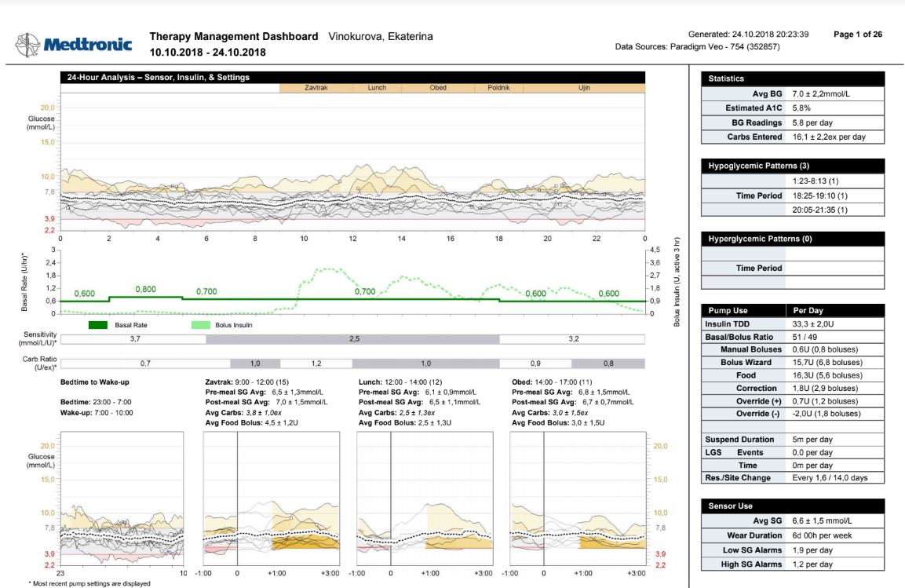
Task: Select the Carb Ratio 1,2 segment
Action: click(x=316, y=363)
